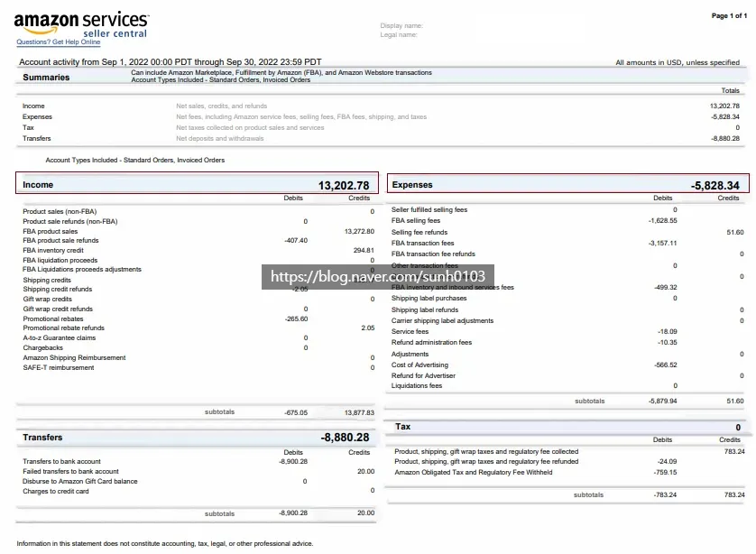Click the 'Transfers' section heading

[42, 438]
